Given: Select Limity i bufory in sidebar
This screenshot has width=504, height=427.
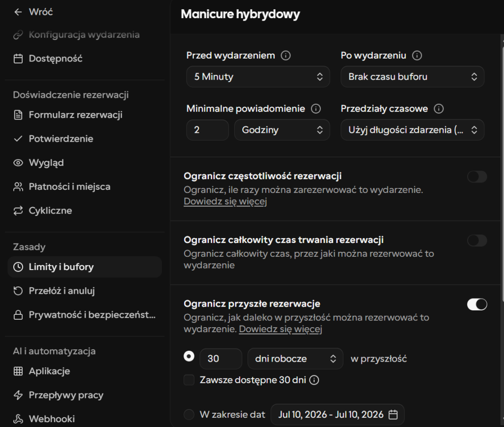Looking at the screenshot, I should [x=85, y=267].
